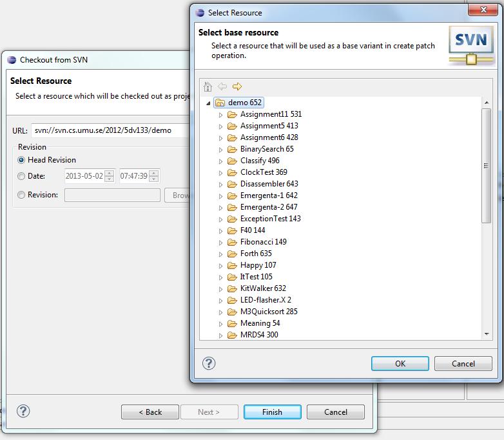This screenshot has width=504, height=440.
Task: Click OK in Select Resource dialog
Action: (400, 363)
